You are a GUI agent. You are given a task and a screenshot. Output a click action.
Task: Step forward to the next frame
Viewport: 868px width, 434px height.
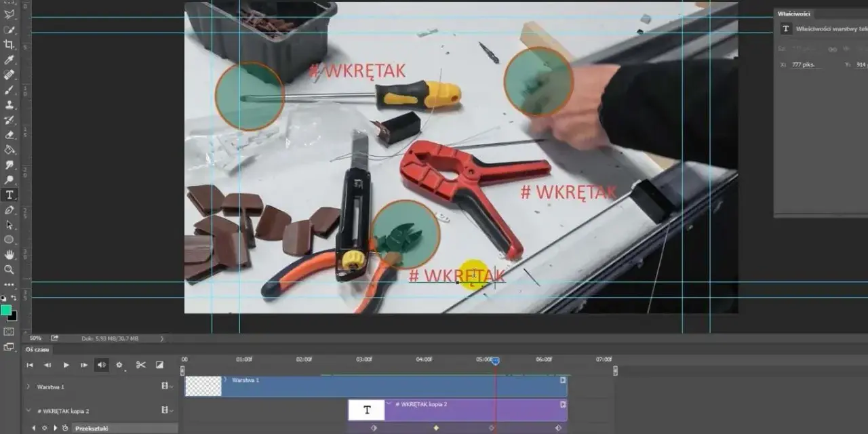(x=84, y=365)
